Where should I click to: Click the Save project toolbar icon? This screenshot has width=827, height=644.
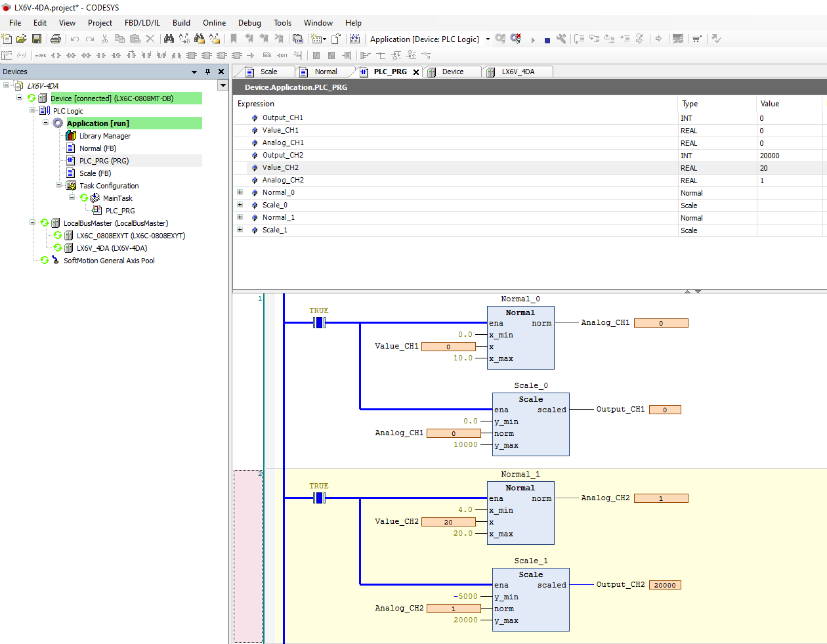tap(37, 39)
